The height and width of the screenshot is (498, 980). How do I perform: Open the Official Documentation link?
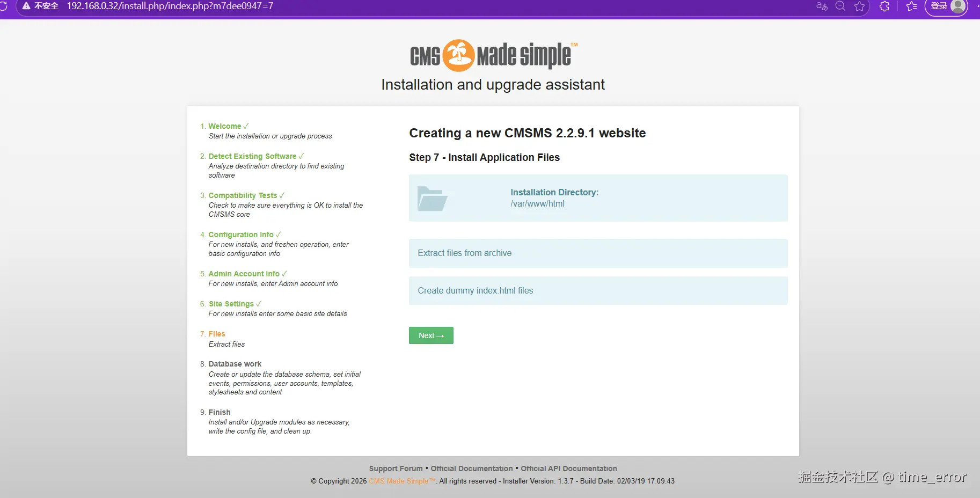click(x=471, y=468)
